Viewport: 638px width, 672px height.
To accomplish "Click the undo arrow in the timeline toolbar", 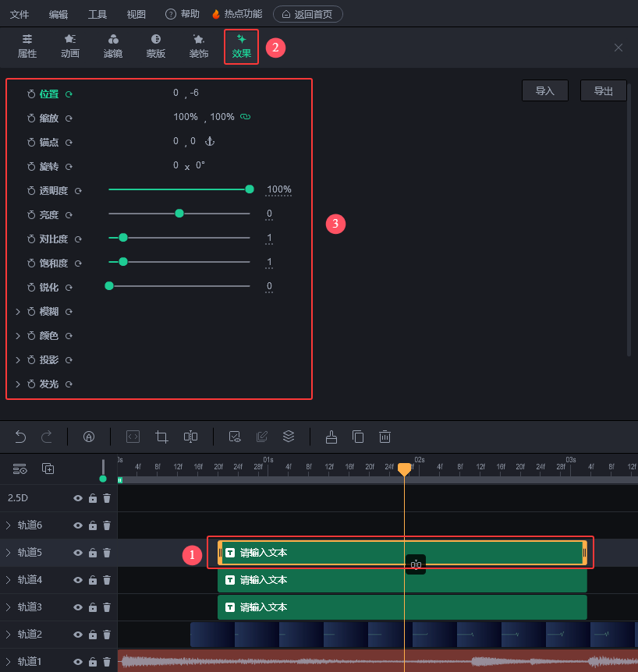I will point(20,437).
